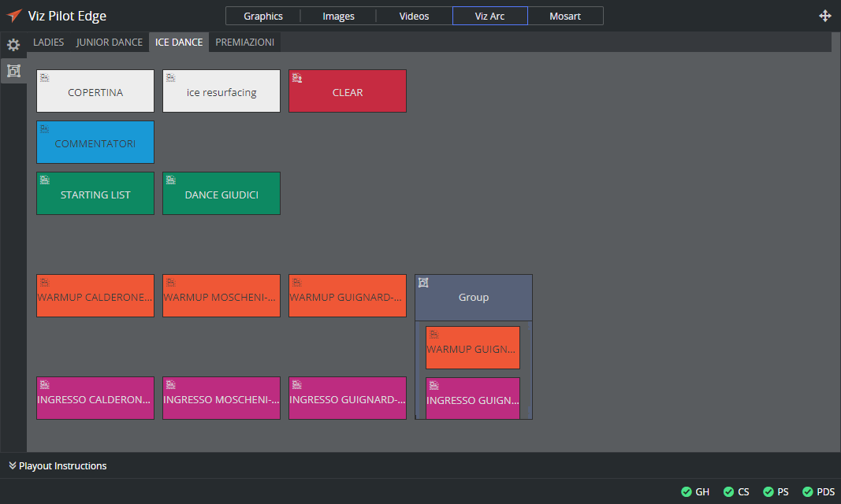
Task: Open the settings gear in the sidebar
Action: pos(13,45)
